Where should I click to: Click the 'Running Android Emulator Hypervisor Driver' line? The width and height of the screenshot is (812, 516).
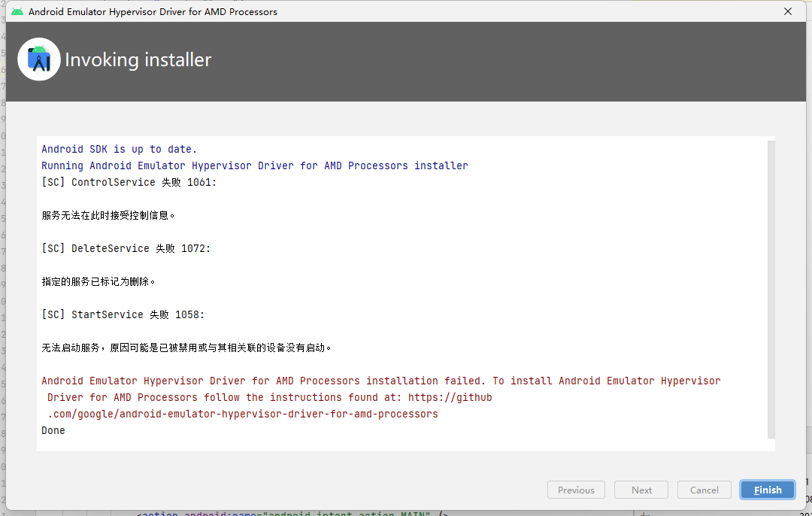[x=255, y=165]
